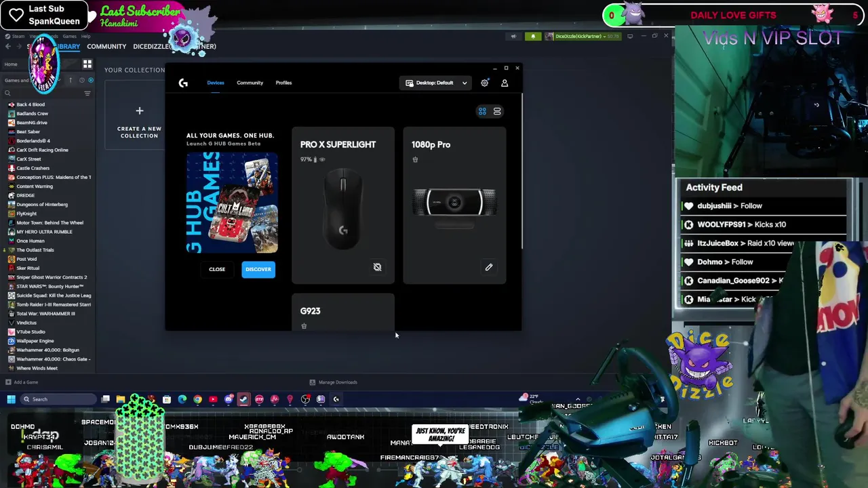Switch to Steam COMMUNITY tab
The image size is (868, 488).
106,46
